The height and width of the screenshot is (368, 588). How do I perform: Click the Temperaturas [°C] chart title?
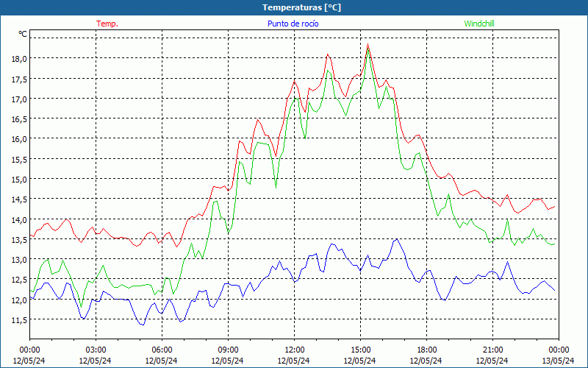coord(301,7)
